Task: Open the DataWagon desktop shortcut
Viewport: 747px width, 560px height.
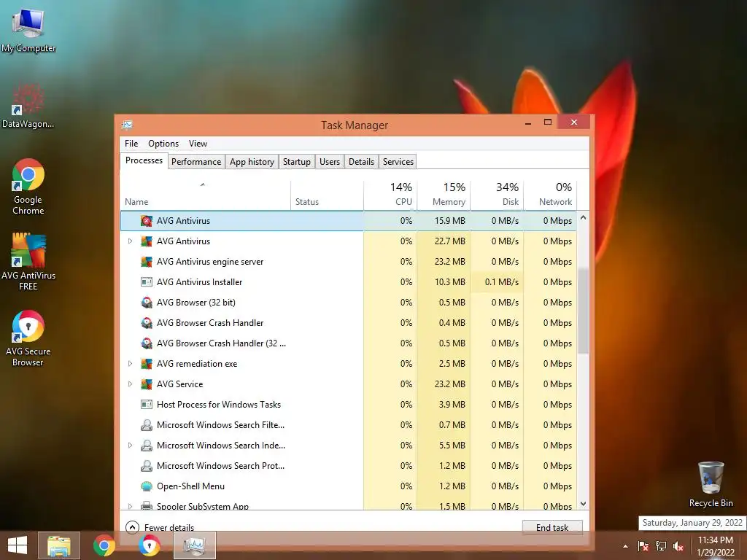Action: [28, 106]
